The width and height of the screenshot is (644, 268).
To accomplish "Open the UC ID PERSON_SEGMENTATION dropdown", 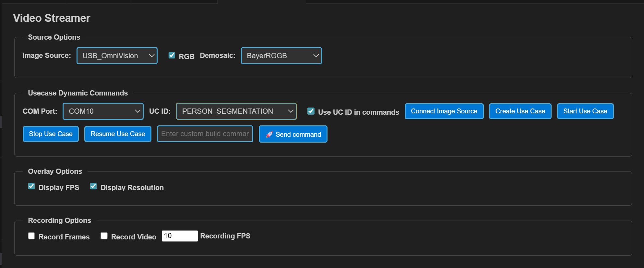I will [236, 111].
